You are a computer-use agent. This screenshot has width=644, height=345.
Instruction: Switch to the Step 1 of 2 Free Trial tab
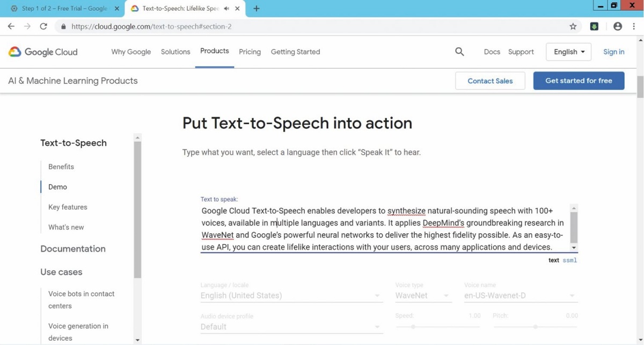pos(64,9)
